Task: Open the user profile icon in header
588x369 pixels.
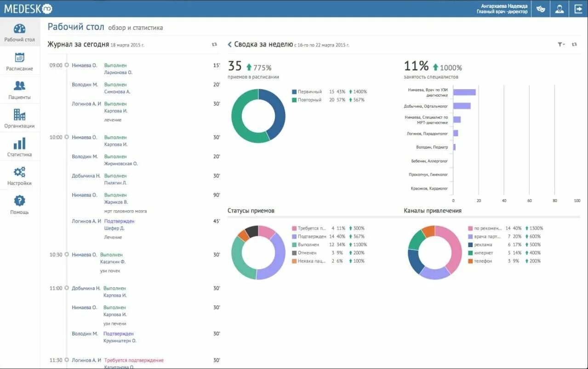Action: (x=559, y=9)
